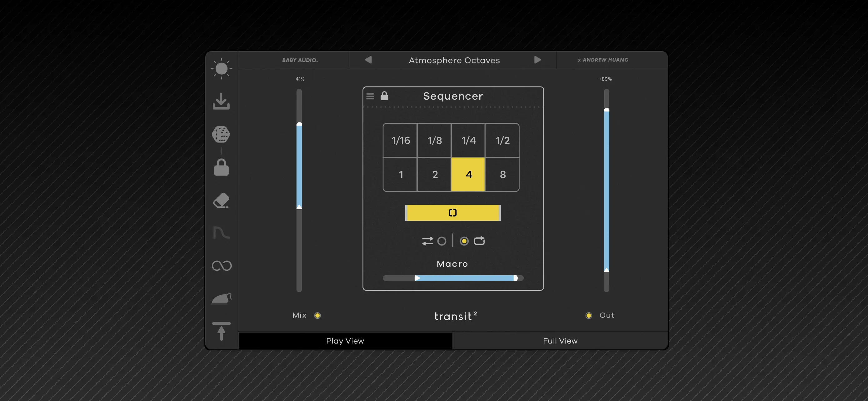Click the padlock icon in the sidebar

click(222, 167)
